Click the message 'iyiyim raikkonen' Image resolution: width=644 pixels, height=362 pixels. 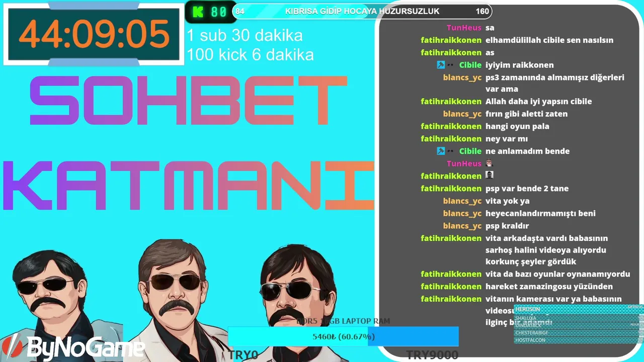click(520, 65)
